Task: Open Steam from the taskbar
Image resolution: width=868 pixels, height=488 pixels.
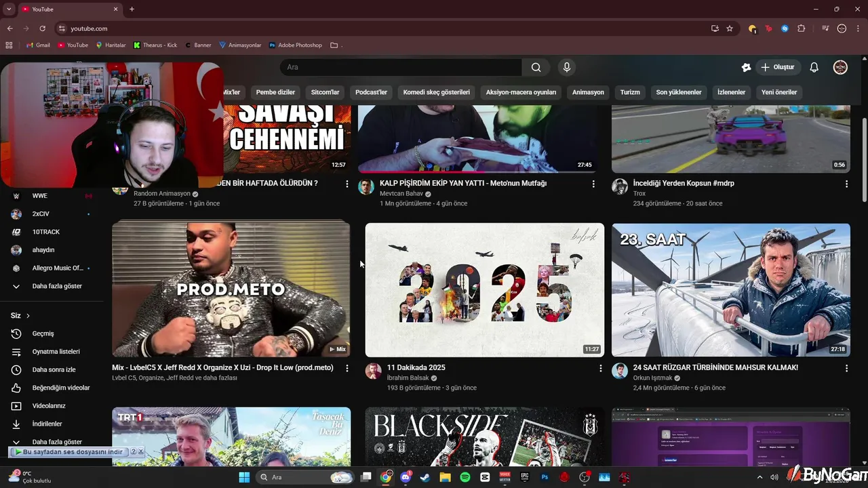Action: [x=425, y=477]
